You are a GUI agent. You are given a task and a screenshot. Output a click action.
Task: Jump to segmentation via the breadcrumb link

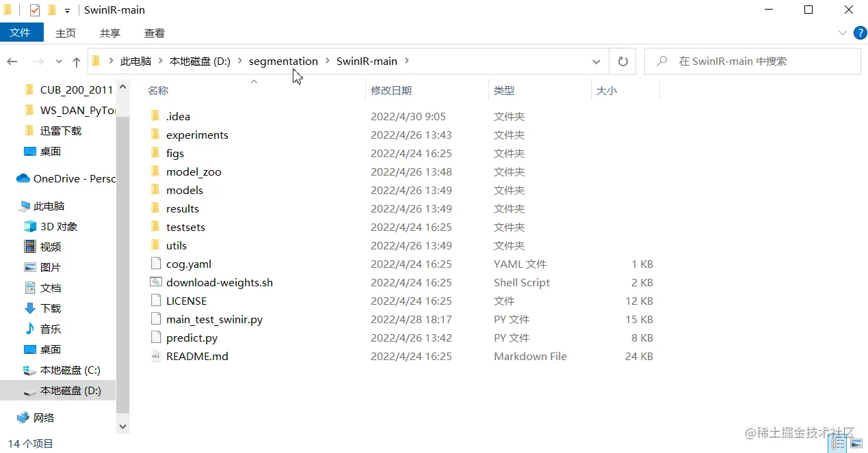tap(283, 61)
